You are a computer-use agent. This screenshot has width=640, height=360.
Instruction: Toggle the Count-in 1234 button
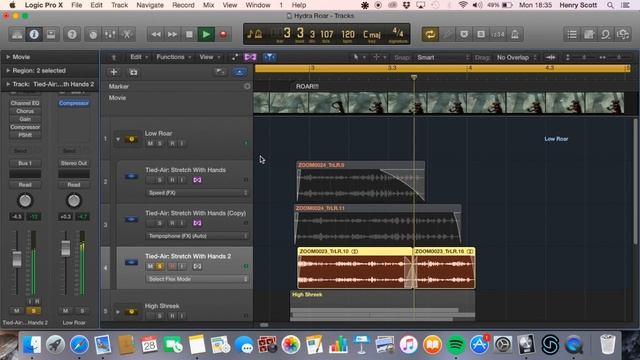498,34
